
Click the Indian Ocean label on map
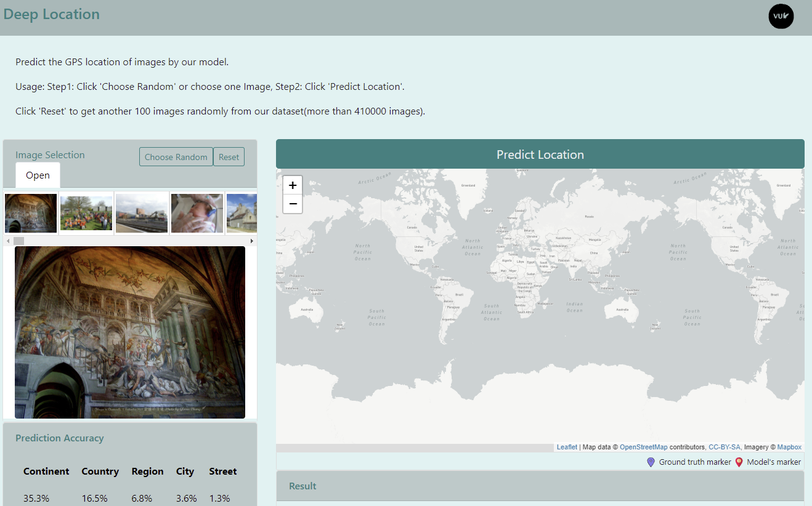point(574,307)
